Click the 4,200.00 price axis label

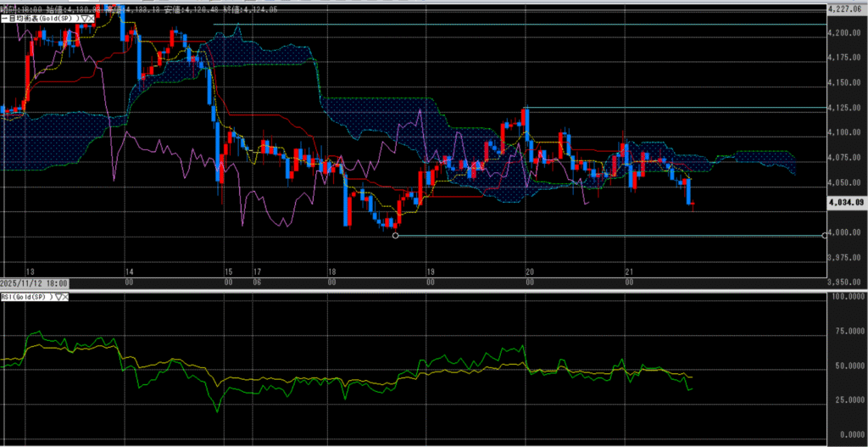coord(848,33)
